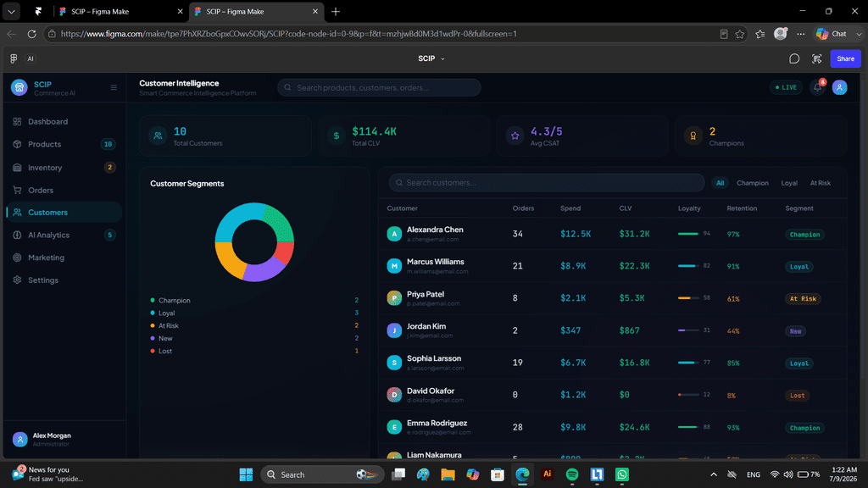
Task: Select the All filter tab
Action: click(x=720, y=183)
